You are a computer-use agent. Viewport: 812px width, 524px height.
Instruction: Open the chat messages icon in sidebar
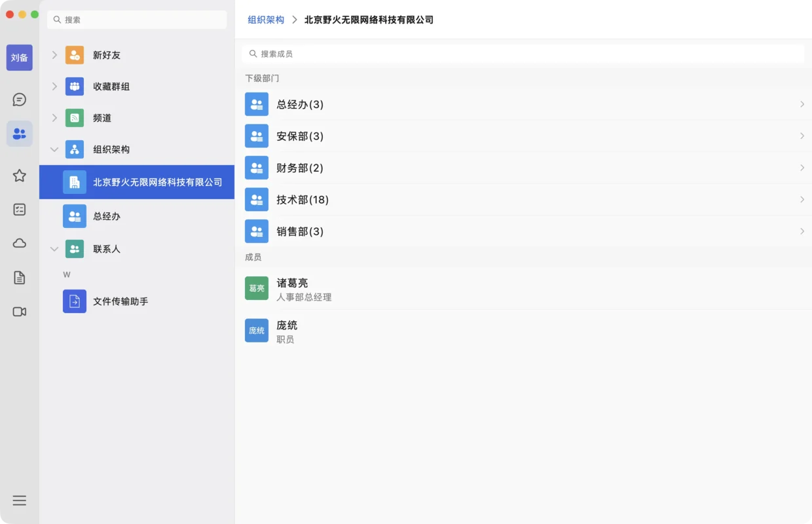click(20, 100)
